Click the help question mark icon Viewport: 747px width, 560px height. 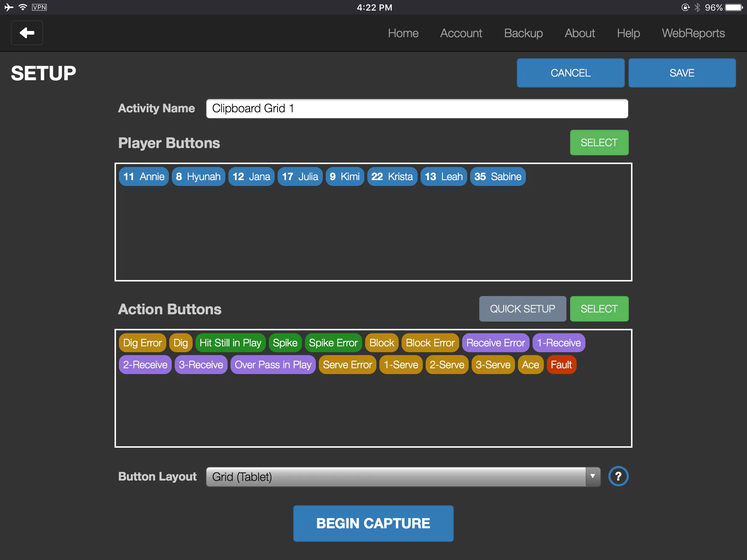(x=619, y=477)
